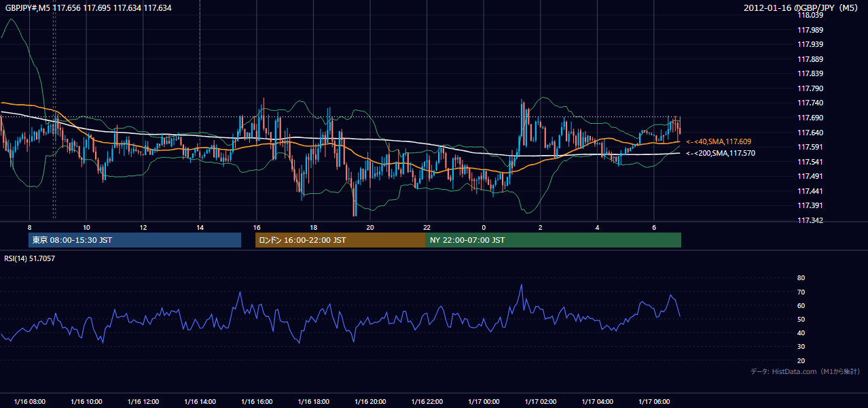
Task: Click the 1/16 10:00 time axis label
Action: 86,402
